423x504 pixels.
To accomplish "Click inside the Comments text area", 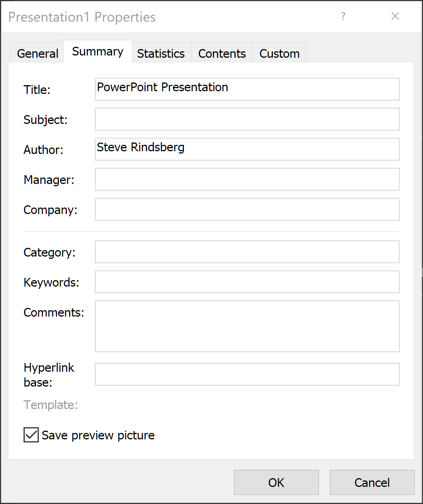I will (247, 326).
